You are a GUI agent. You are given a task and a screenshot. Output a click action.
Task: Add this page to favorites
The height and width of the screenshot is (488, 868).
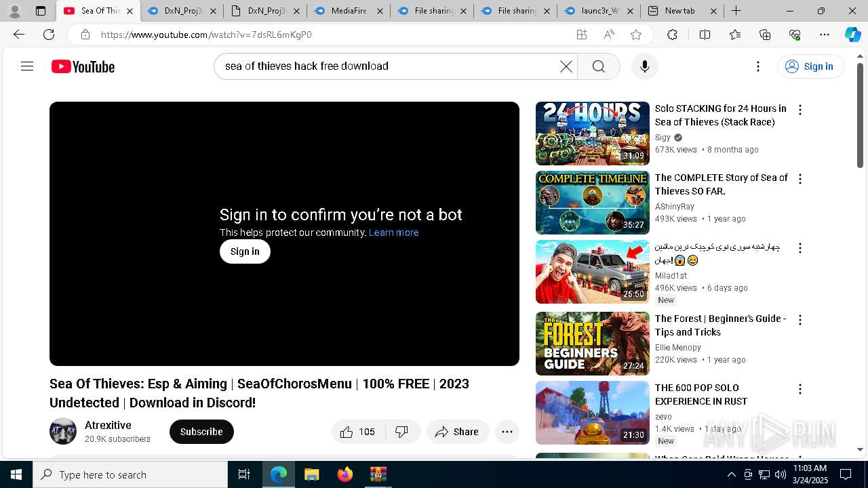click(636, 35)
